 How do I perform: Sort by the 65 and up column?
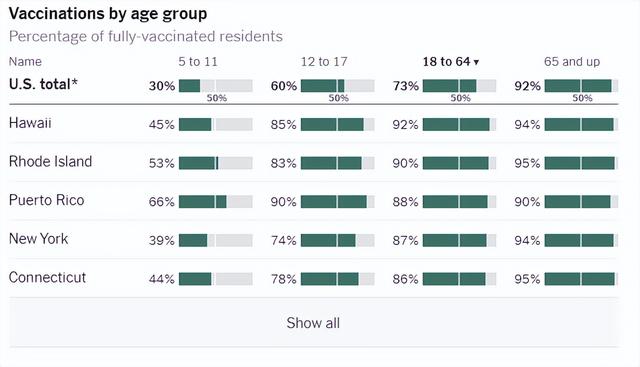click(x=572, y=62)
